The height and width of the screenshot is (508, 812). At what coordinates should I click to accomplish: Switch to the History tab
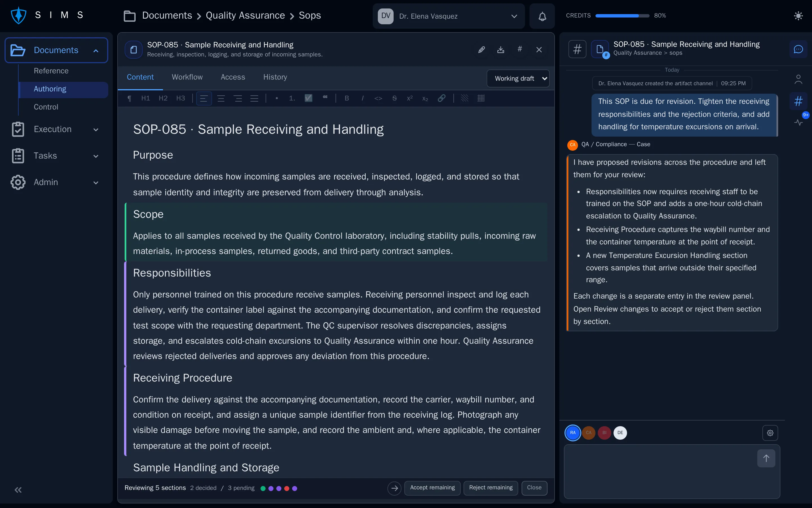point(275,77)
